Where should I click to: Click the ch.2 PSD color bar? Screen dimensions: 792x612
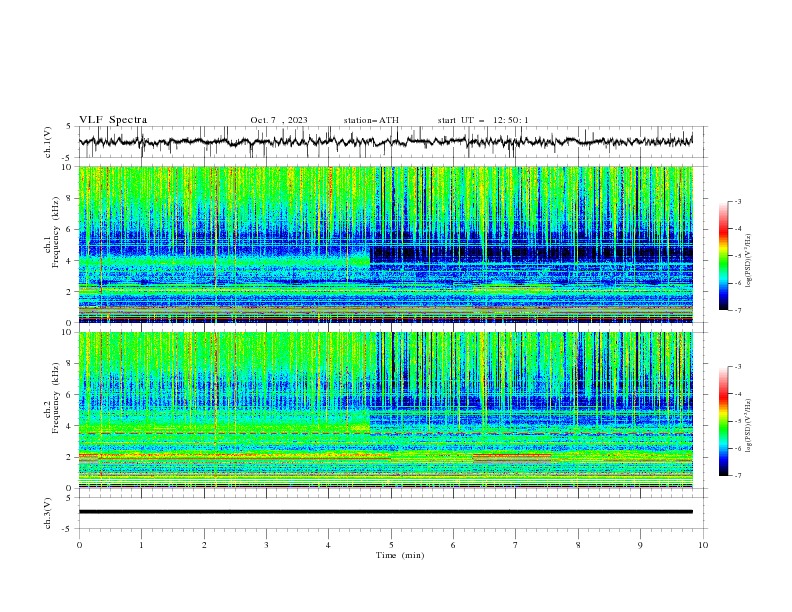pyautogui.click(x=723, y=421)
